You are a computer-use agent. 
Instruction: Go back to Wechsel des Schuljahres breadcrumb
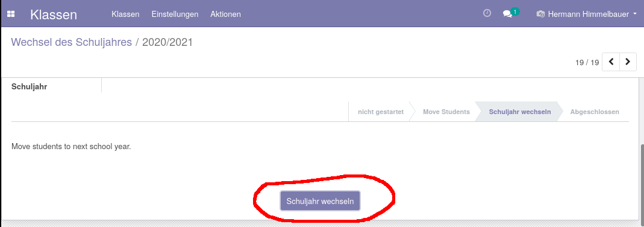72,42
